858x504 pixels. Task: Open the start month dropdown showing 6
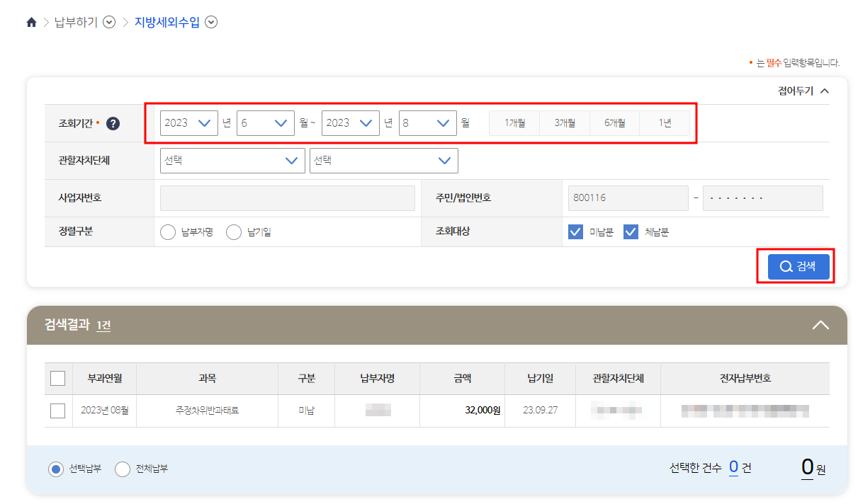266,122
